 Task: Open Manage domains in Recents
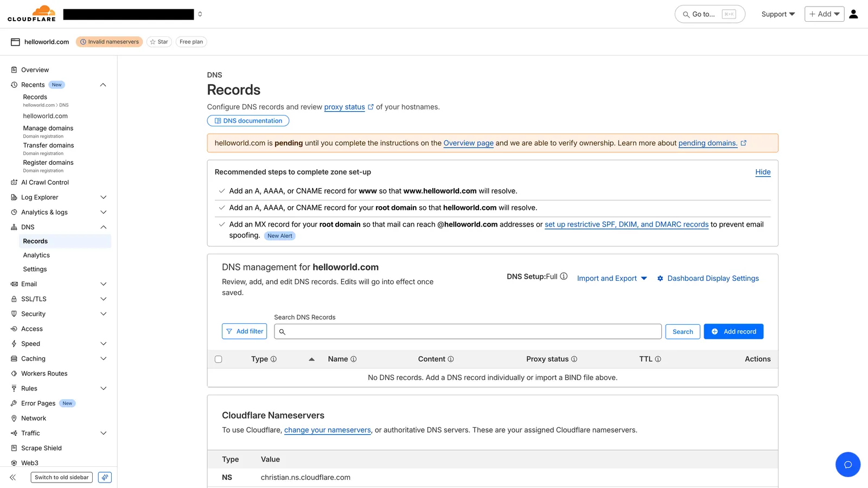click(x=48, y=129)
